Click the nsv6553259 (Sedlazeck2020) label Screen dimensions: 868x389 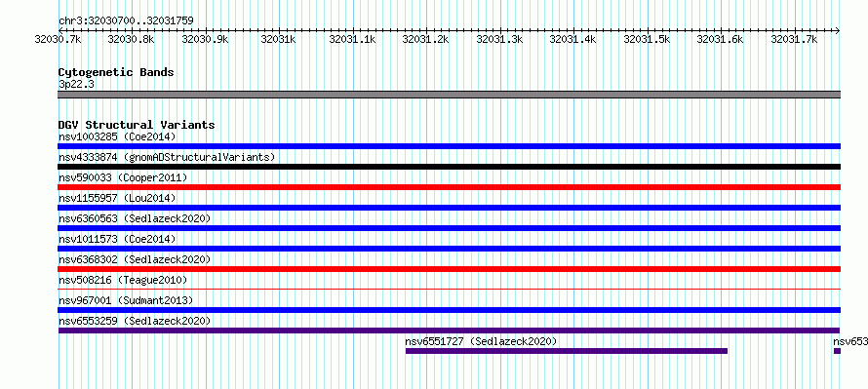point(135,321)
